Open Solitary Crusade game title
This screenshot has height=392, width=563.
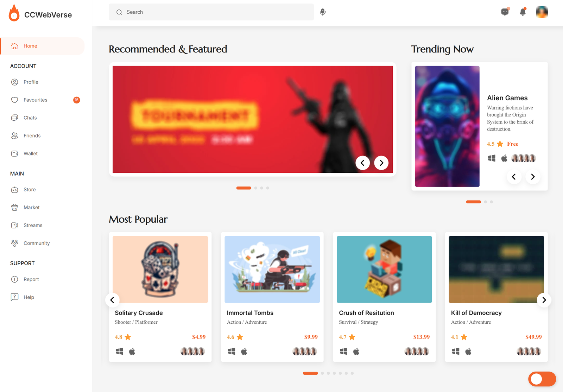coord(139,313)
